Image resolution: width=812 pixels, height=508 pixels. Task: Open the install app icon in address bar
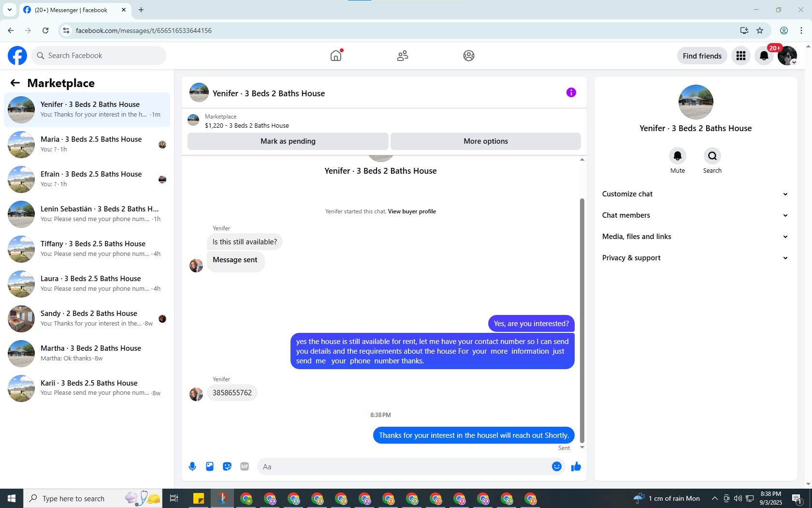pos(744,30)
